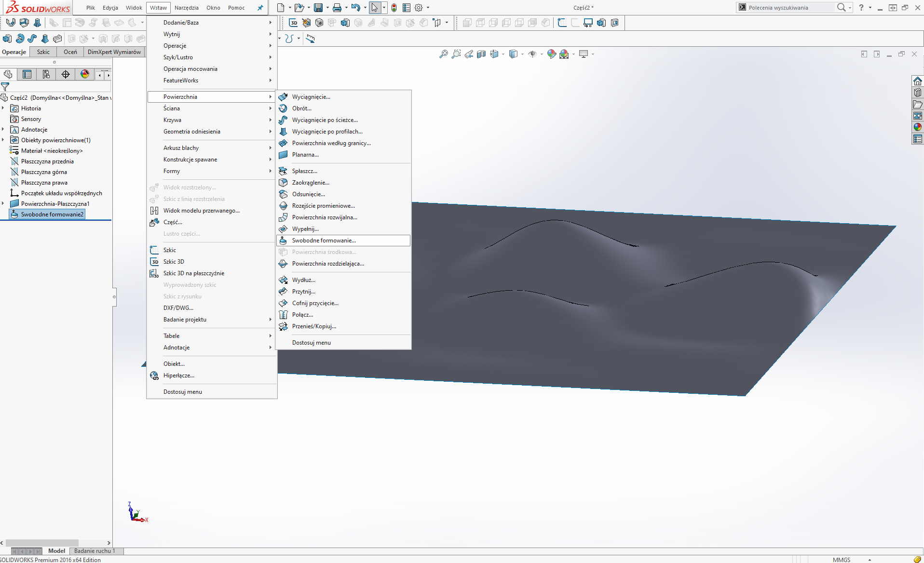The image size is (924, 563).
Task: Click the feature tree horizontal scrollbar
Action: pos(42,543)
